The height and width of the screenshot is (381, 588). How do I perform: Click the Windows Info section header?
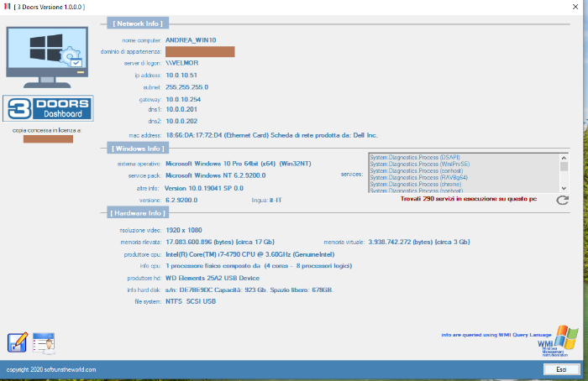coord(138,149)
